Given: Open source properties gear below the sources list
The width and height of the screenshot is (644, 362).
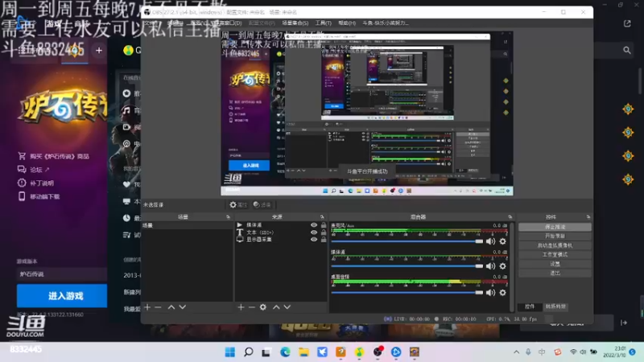Looking at the screenshot, I should click(263, 307).
